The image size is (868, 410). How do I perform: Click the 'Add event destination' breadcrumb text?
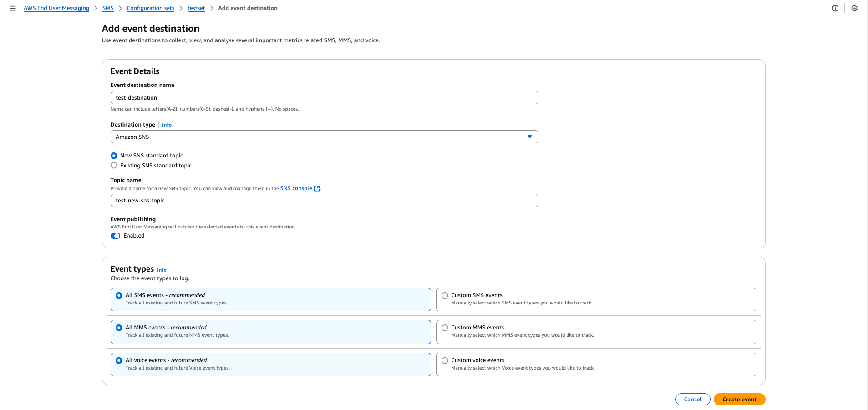(248, 8)
